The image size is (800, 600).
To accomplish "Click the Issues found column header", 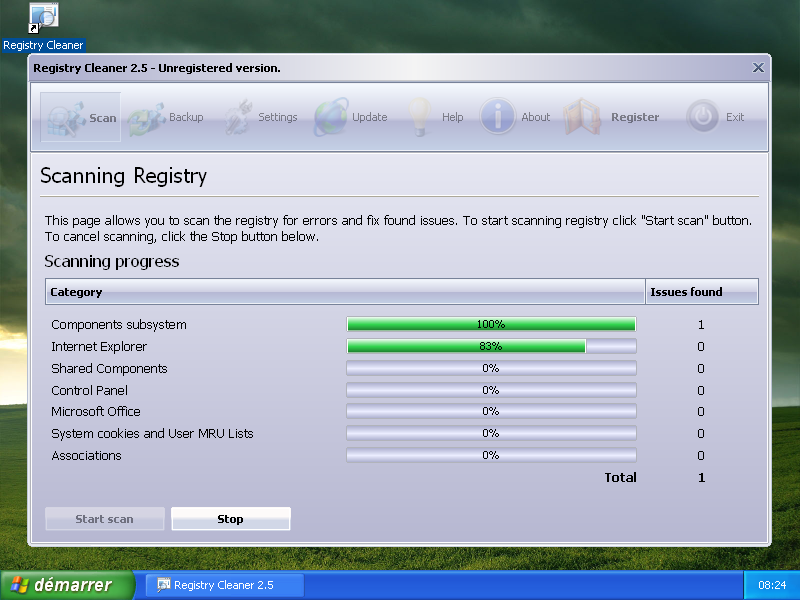I will click(x=702, y=292).
